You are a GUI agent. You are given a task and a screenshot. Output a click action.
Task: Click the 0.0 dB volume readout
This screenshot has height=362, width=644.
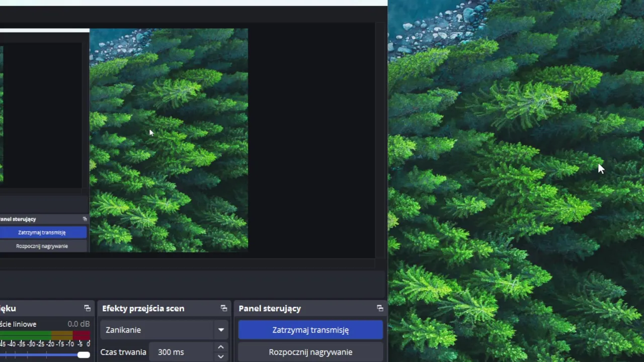point(78,324)
